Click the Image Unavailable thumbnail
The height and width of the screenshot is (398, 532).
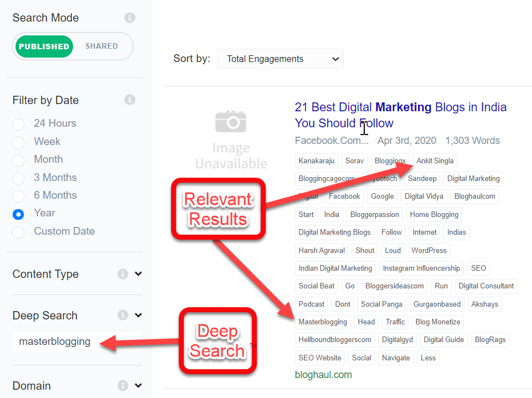point(231,139)
